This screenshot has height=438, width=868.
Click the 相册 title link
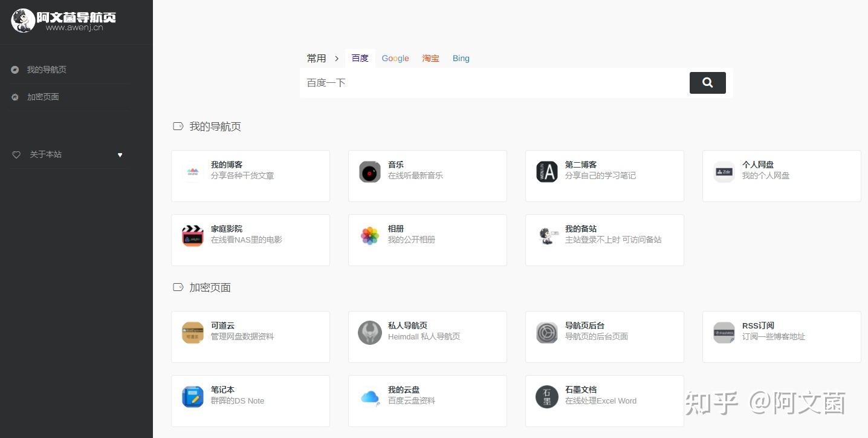[x=396, y=229]
